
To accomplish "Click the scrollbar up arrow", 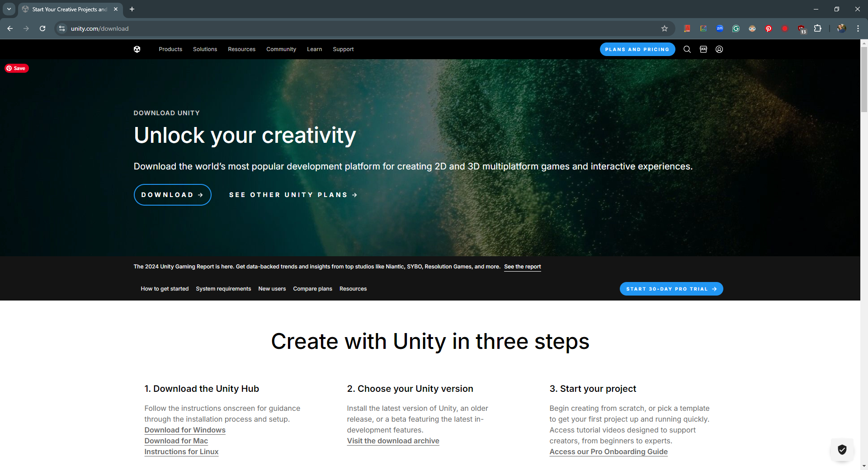I will [x=864, y=43].
